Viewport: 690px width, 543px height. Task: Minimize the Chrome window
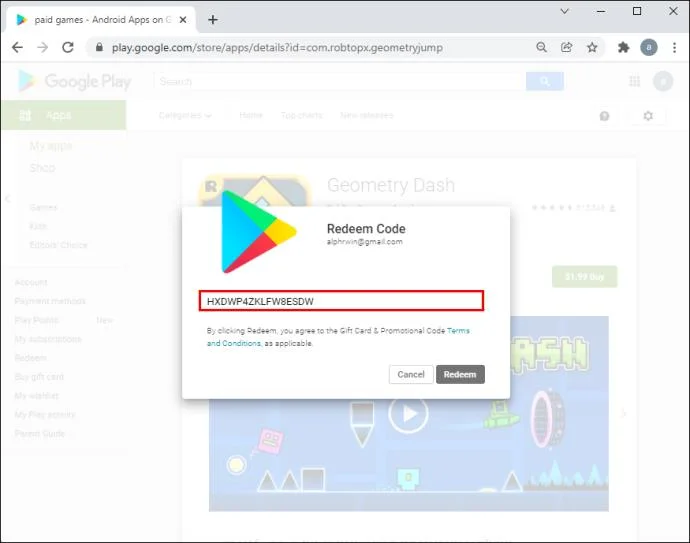click(x=601, y=11)
